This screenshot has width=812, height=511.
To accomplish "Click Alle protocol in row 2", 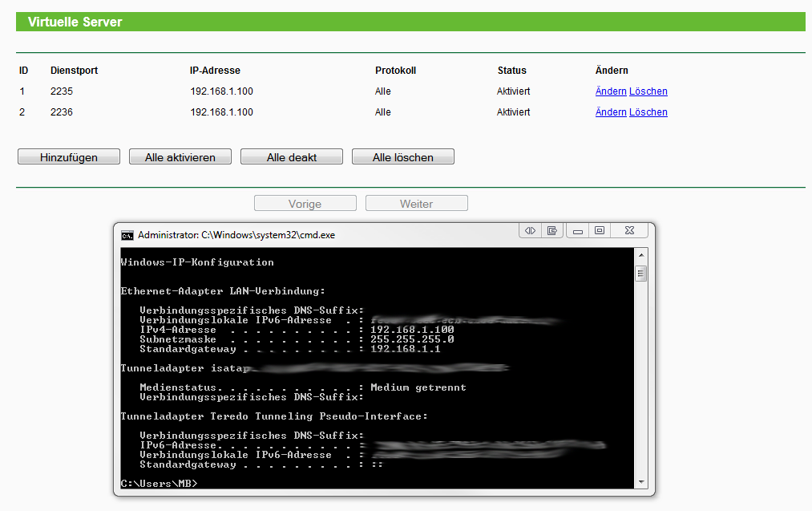I will (x=382, y=112).
